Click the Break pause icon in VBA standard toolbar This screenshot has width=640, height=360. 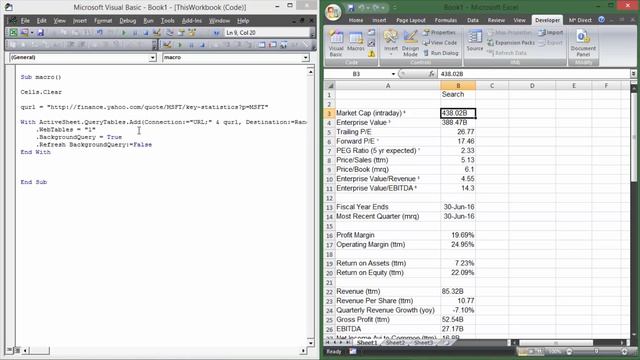point(135,32)
